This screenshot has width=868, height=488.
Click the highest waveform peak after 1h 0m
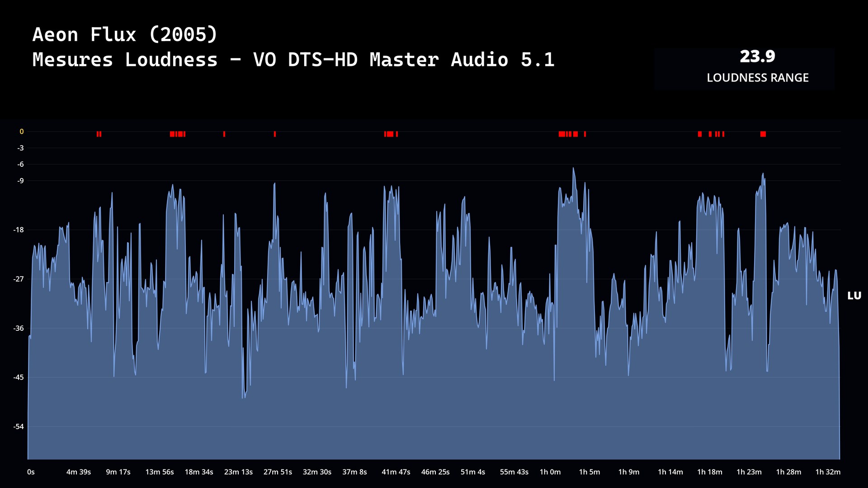(573, 169)
